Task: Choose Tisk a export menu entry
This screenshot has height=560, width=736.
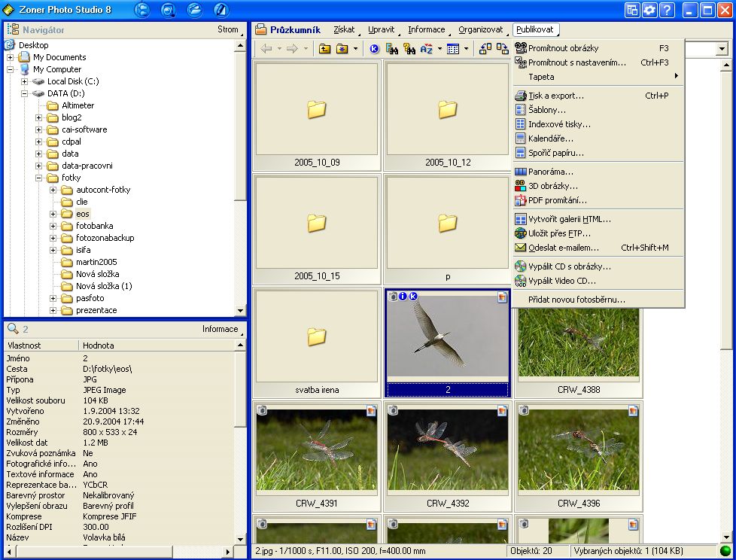Action: tap(598, 96)
